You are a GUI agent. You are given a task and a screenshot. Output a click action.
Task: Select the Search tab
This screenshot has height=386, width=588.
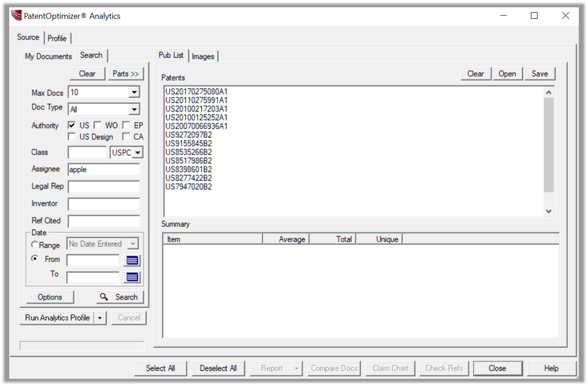[91, 55]
